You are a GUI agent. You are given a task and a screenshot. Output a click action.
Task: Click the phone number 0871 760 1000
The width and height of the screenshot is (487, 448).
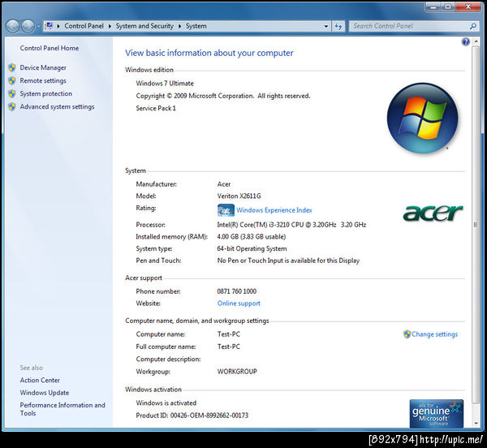[x=237, y=291]
